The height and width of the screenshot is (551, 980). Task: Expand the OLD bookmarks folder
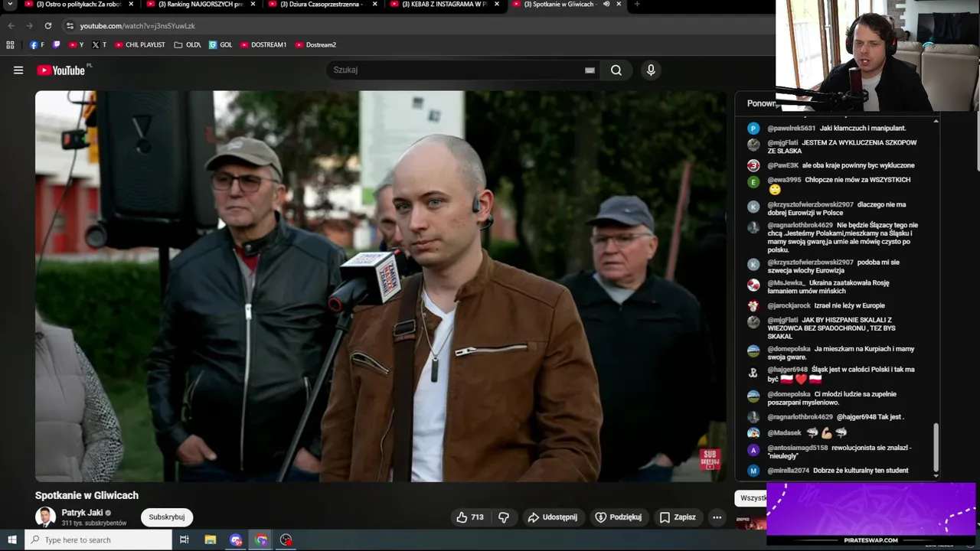tap(188, 45)
